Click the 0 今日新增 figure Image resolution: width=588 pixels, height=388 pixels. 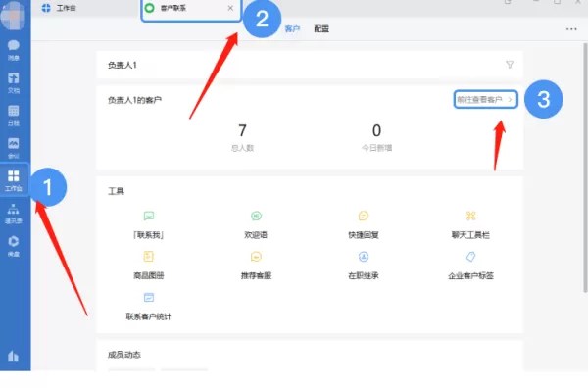click(377, 138)
